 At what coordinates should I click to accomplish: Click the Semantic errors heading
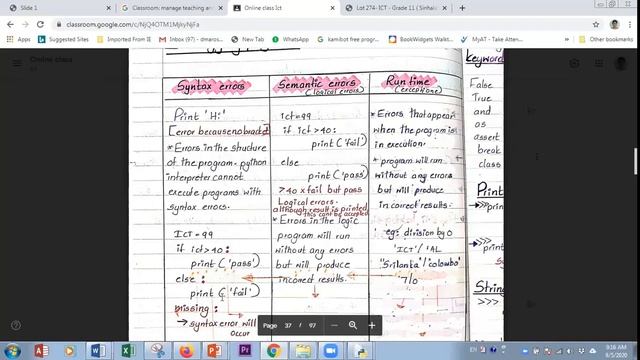pos(317,83)
